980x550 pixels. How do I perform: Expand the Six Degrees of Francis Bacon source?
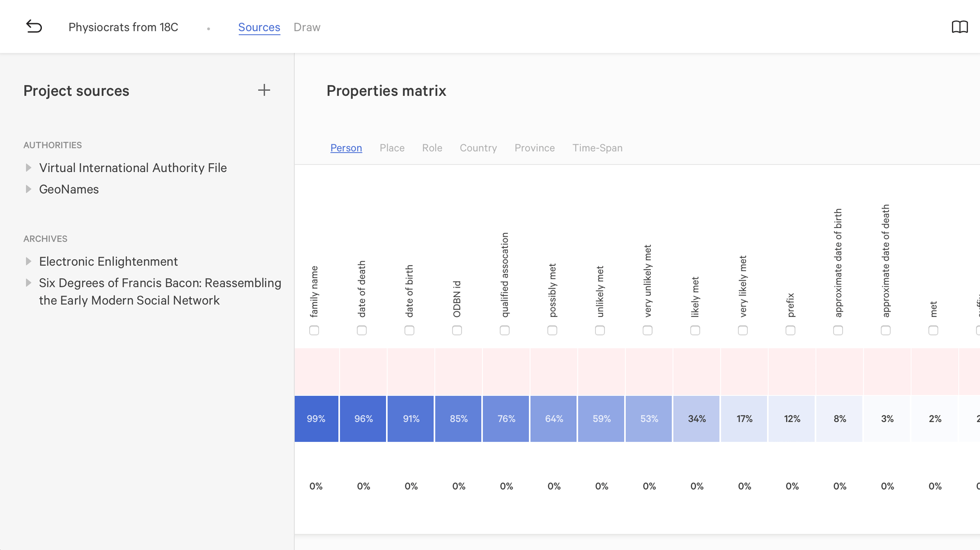[x=28, y=281]
